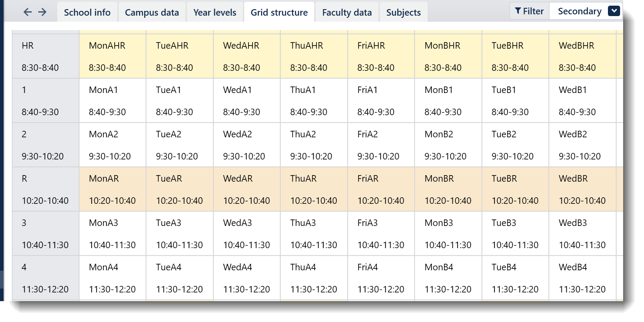Select the WedBHR homeroom cell
The image size is (644, 322).
(x=582, y=56)
